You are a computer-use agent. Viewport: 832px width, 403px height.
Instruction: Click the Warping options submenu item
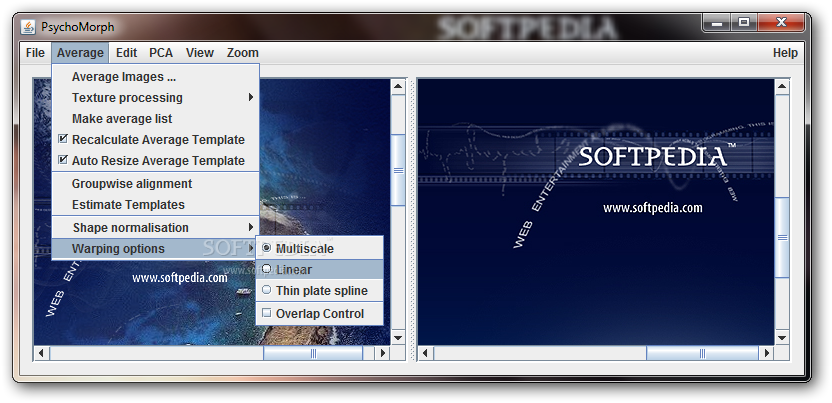pyautogui.click(x=155, y=249)
